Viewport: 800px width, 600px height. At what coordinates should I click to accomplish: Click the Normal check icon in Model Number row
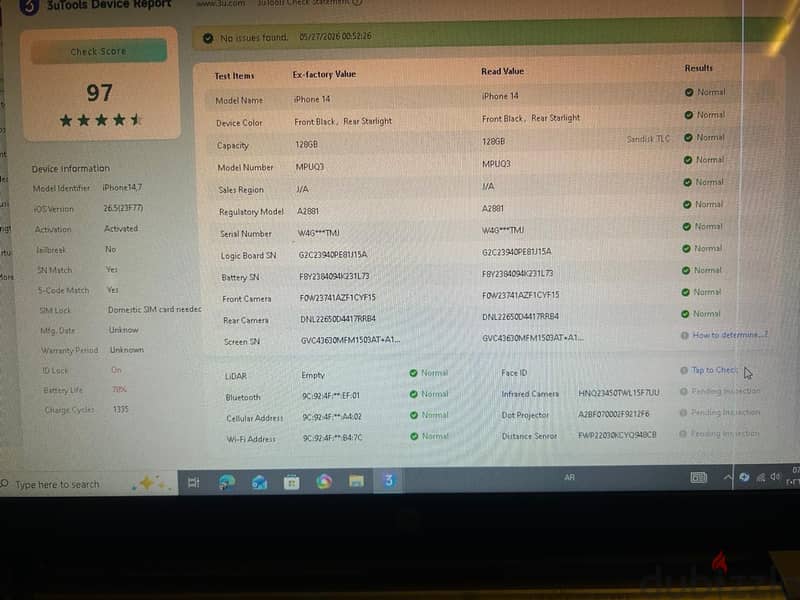pyautogui.click(x=687, y=160)
